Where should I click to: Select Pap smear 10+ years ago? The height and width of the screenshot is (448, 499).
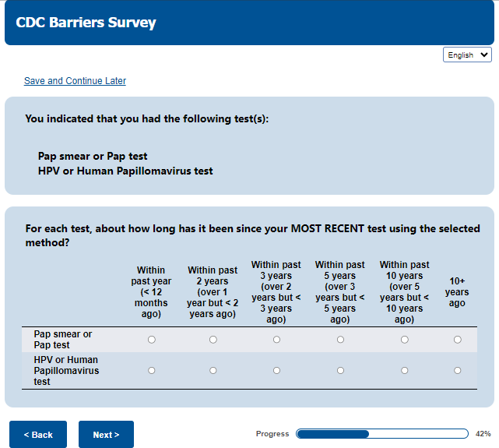(x=457, y=340)
